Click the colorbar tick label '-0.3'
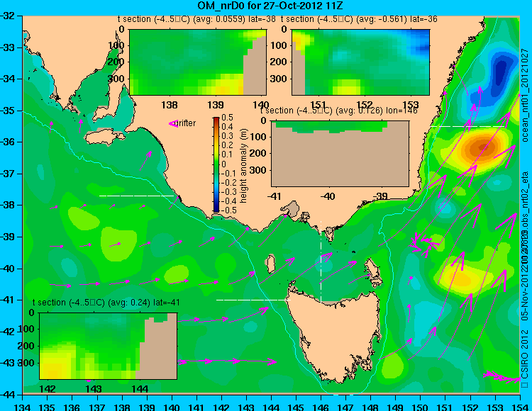The image size is (532, 411). [228, 192]
